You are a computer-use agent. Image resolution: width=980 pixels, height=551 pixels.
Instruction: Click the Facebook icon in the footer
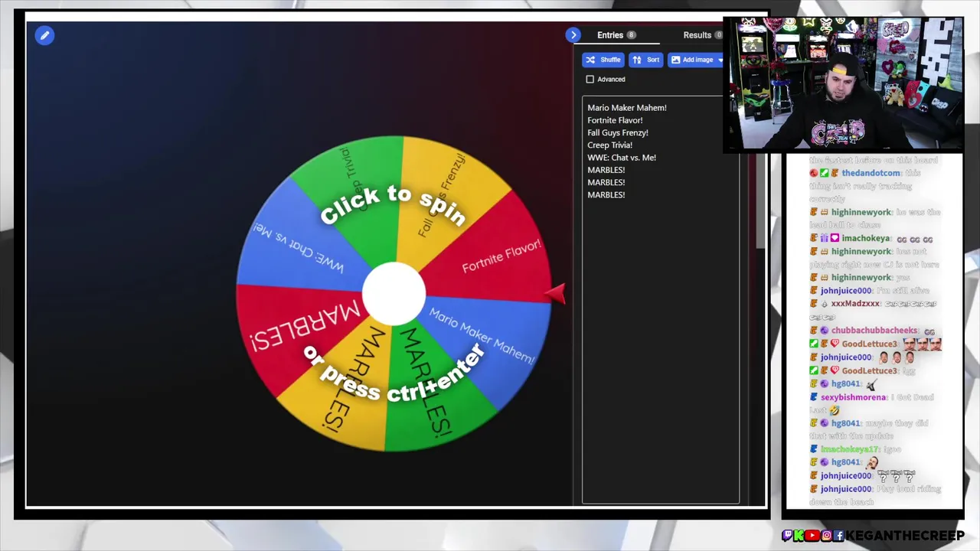click(839, 536)
